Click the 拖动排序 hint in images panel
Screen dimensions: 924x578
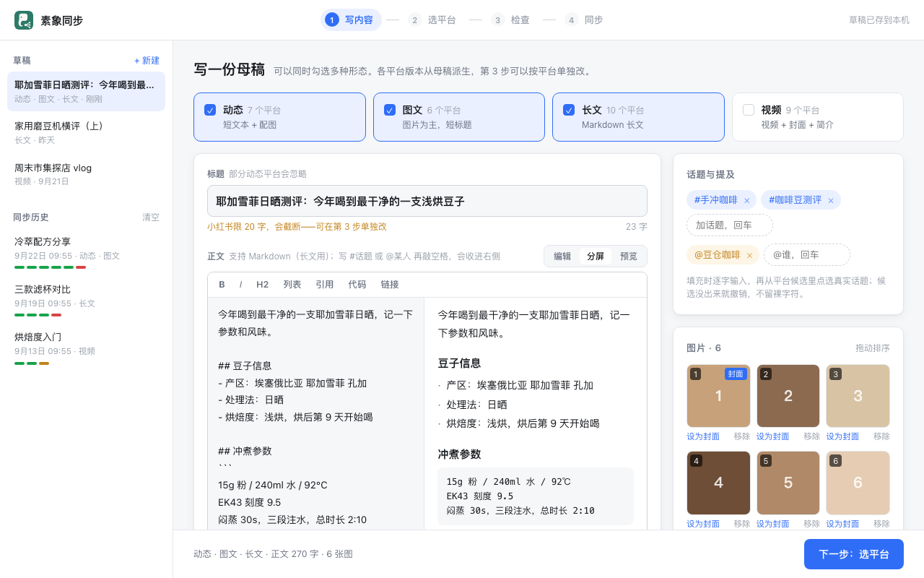tap(873, 348)
